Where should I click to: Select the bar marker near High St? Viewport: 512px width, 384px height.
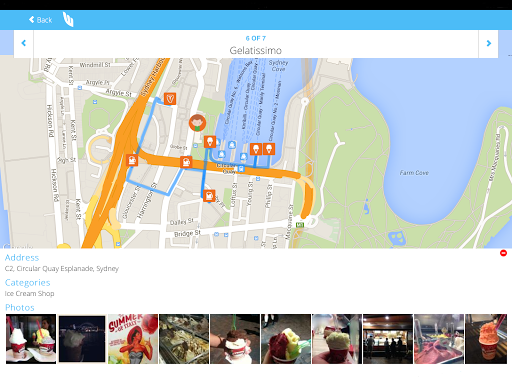tap(132, 160)
